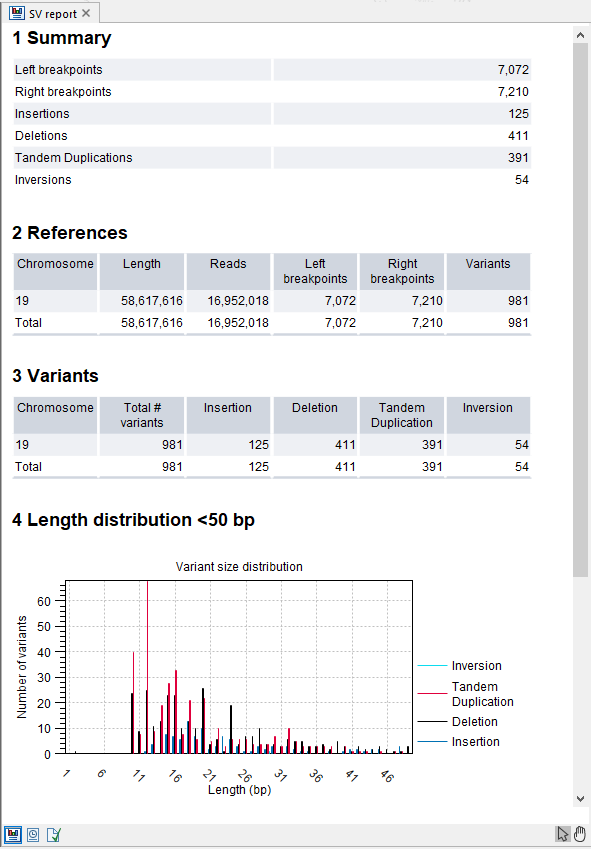Close the SV report tab
This screenshot has height=849, width=591.
86,13
